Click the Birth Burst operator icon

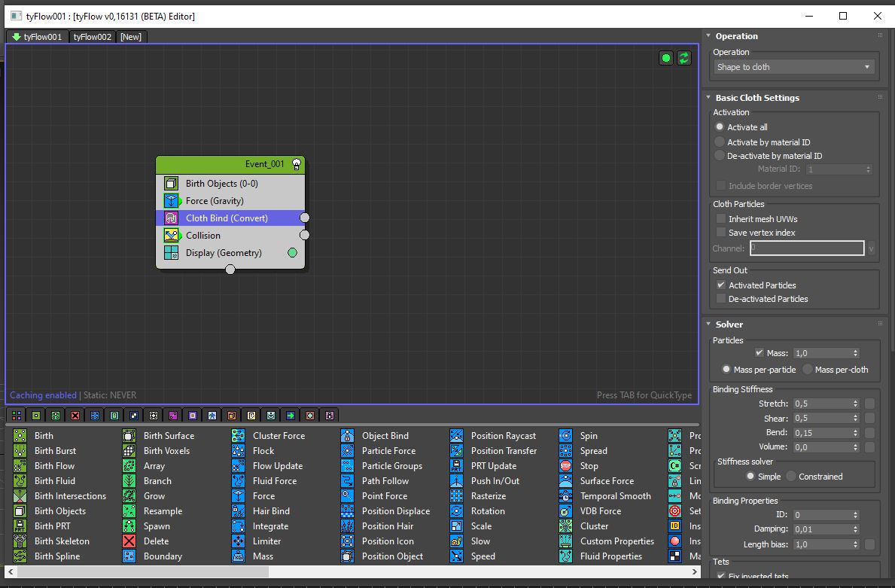click(20, 451)
